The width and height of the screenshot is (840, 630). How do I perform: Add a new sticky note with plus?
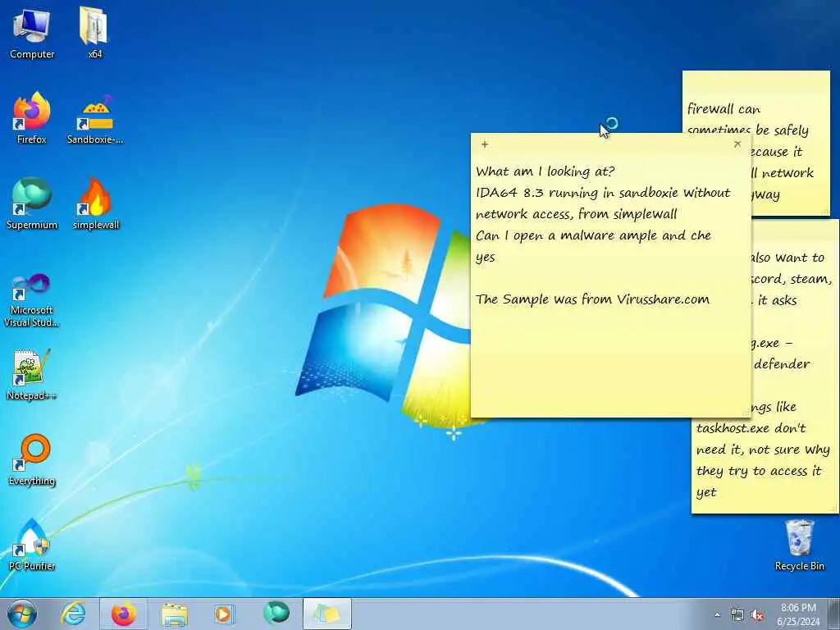pos(484,144)
